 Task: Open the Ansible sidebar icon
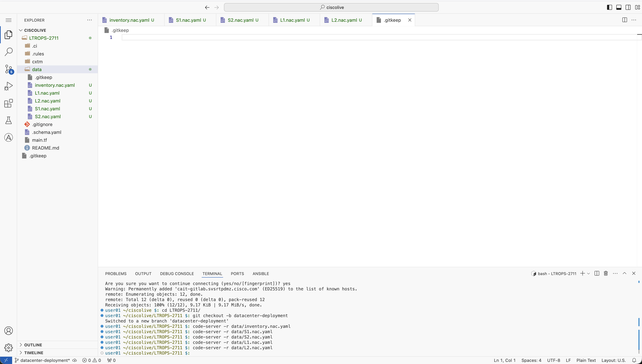9,137
